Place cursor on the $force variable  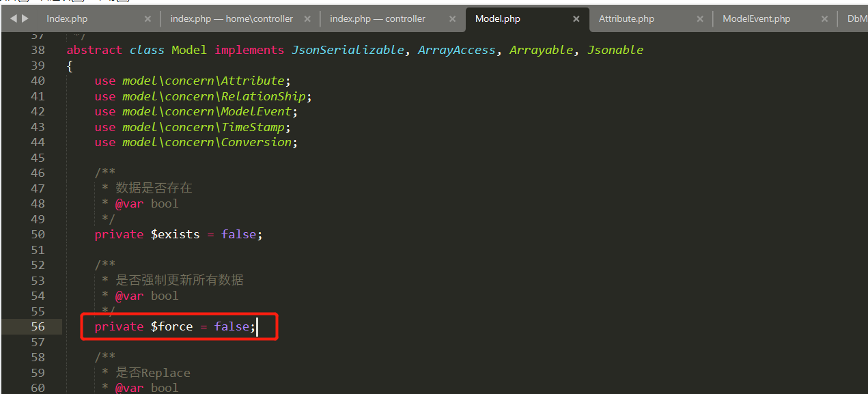click(171, 326)
